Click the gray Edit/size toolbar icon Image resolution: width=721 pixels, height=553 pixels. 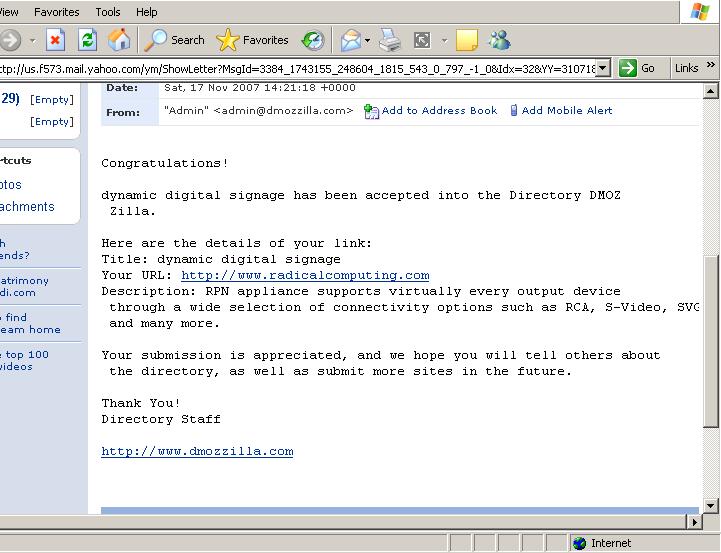click(422, 40)
